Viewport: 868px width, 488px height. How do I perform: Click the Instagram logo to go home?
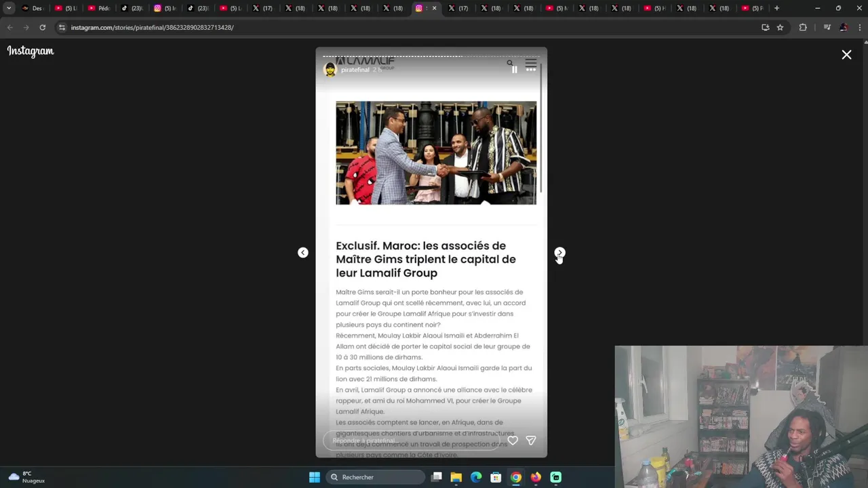coord(31,52)
